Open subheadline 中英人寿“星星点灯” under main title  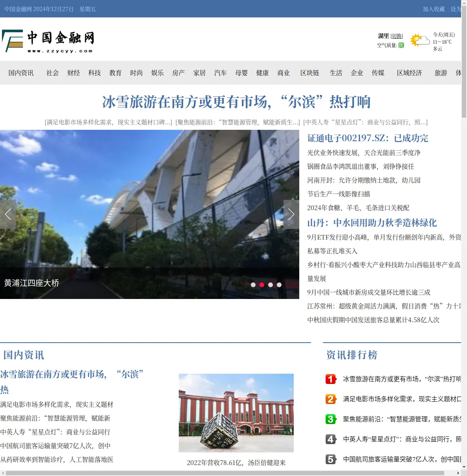pyautogui.click(x=365, y=122)
